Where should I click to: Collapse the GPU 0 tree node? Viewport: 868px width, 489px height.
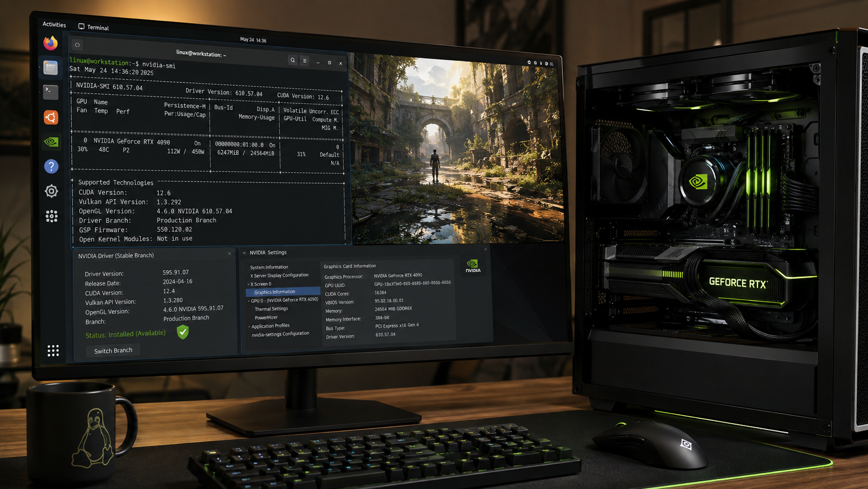click(x=249, y=301)
